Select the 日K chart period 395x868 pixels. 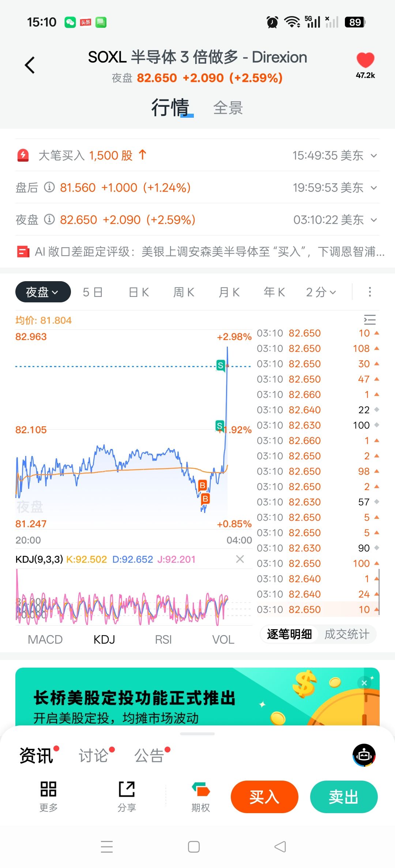[139, 292]
